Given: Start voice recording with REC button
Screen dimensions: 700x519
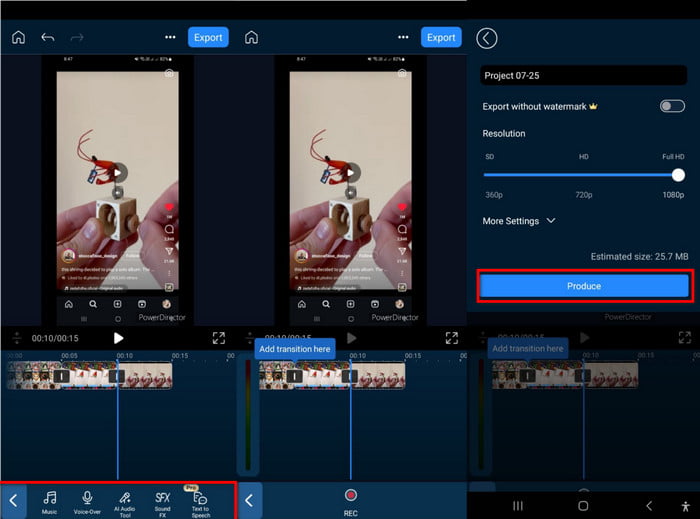Looking at the screenshot, I should click(351, 502).
